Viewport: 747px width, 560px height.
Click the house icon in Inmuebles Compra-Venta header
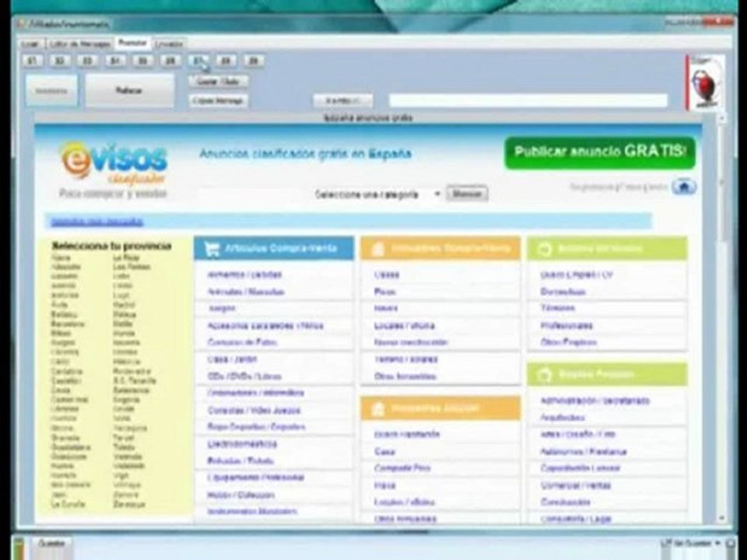[x=378, y=249]
